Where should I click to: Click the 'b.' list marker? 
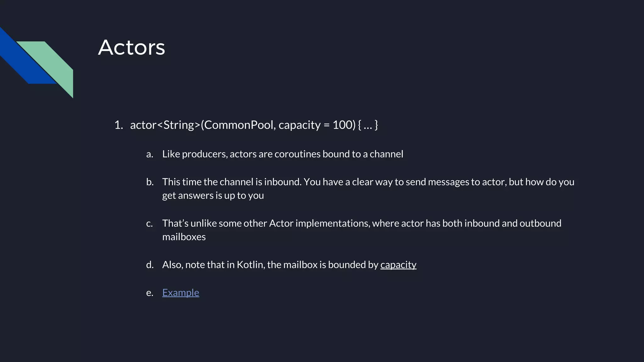[x=150, y=182]
